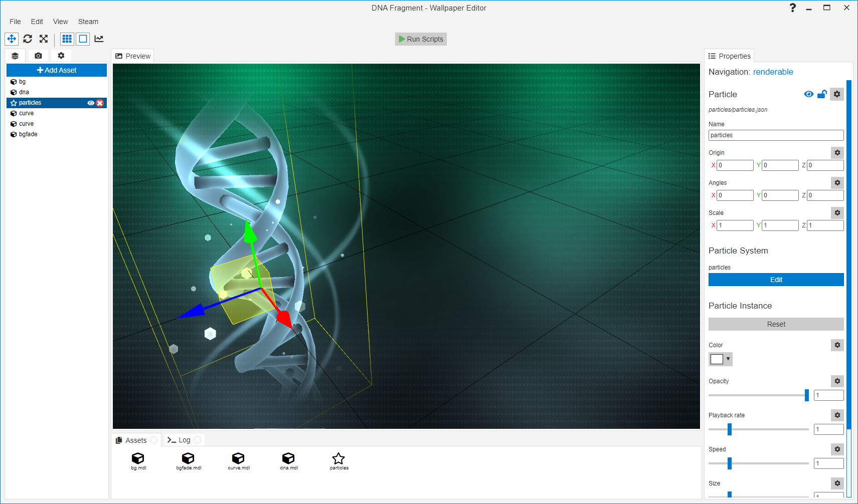The height and width of the screenshot is (504, 858).
Task: Open the Color swatch dropdown arrow
Action: [727, 359]
